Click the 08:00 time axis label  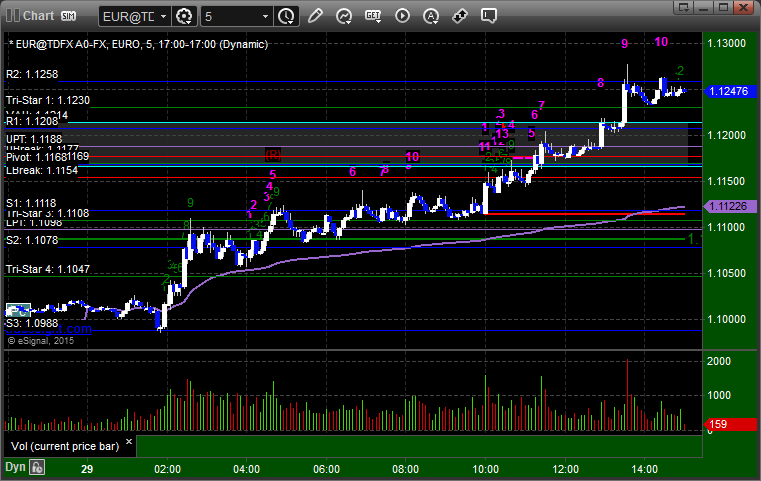click(405, 469)
